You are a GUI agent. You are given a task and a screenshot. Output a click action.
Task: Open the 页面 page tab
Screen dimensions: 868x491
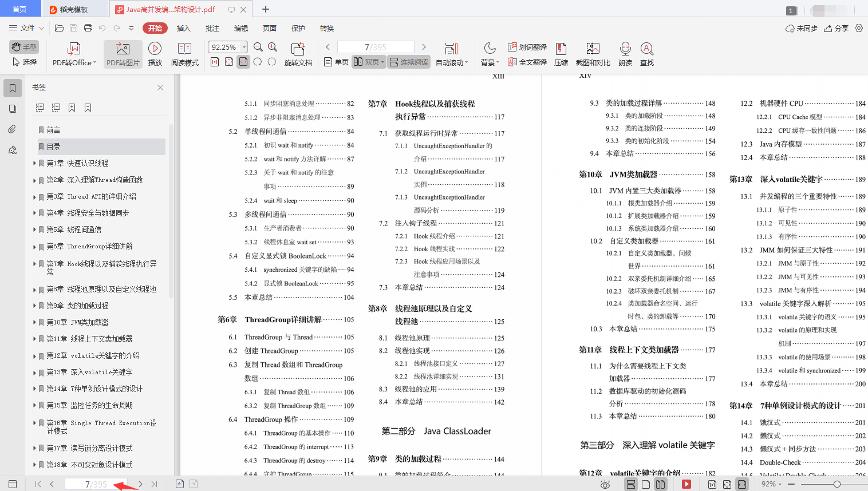pyautogui.click(x=270, y=28)
